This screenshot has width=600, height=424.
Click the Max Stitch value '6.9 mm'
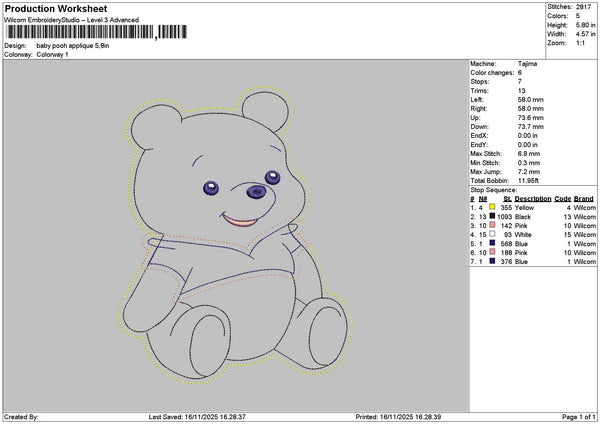[x=529, y=154]
